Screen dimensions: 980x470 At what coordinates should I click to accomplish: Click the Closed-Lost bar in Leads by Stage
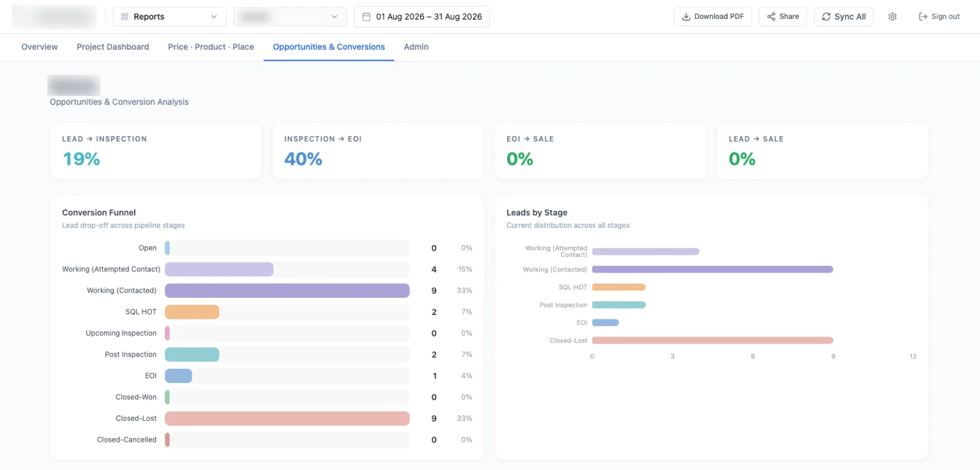point(712,340)
